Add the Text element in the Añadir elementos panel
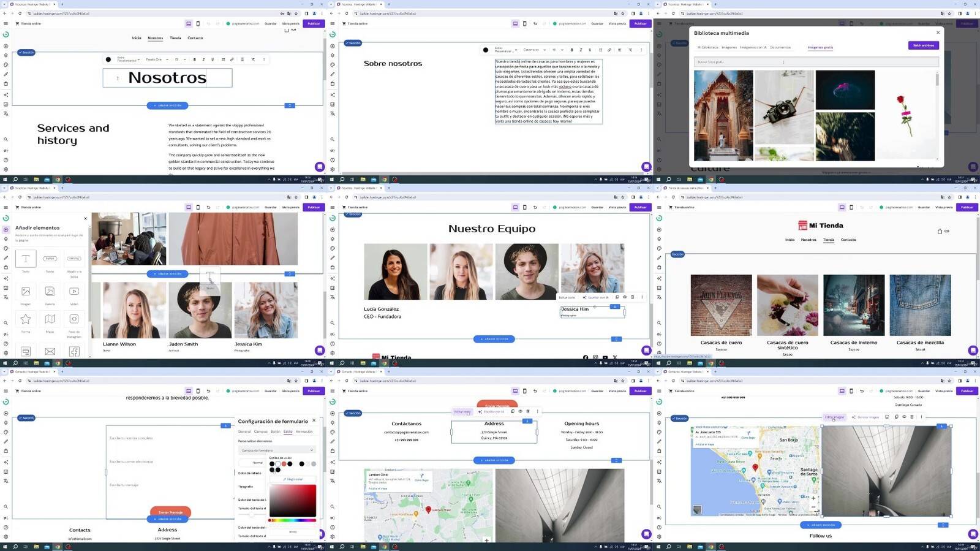 (x=26, y=259)
